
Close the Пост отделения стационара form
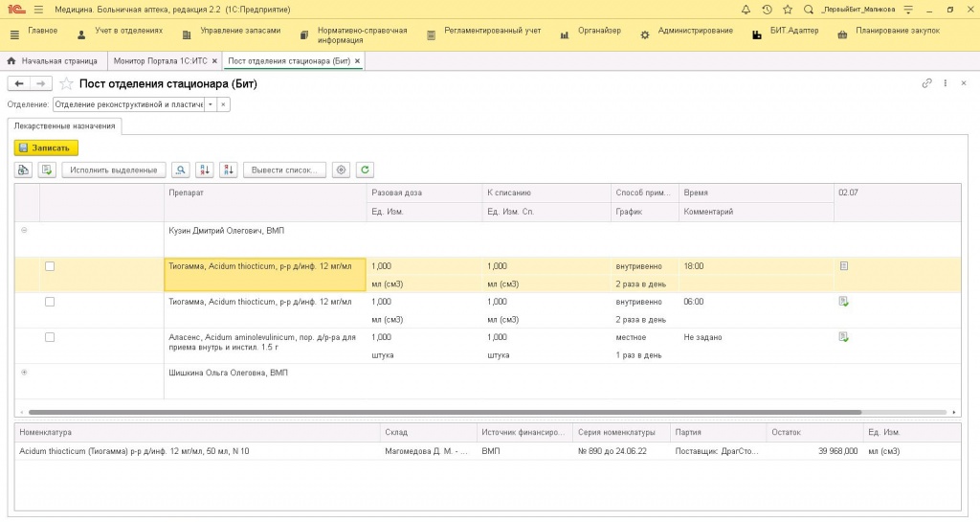pos(963,83)
